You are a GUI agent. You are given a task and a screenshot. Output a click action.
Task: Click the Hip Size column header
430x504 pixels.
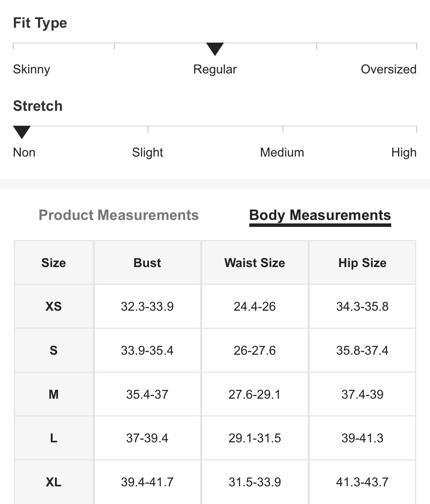(362, 263)
